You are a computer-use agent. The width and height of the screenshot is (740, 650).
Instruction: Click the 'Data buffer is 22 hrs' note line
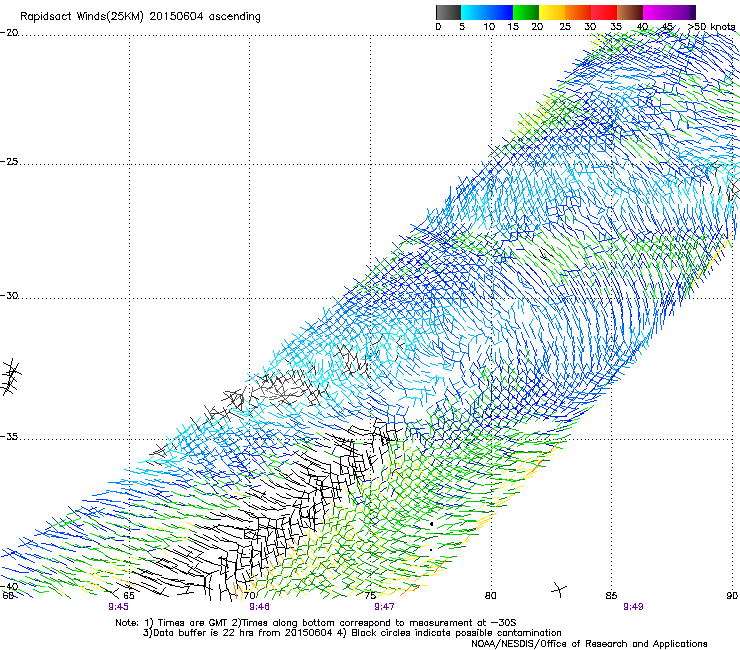point(352,633)
